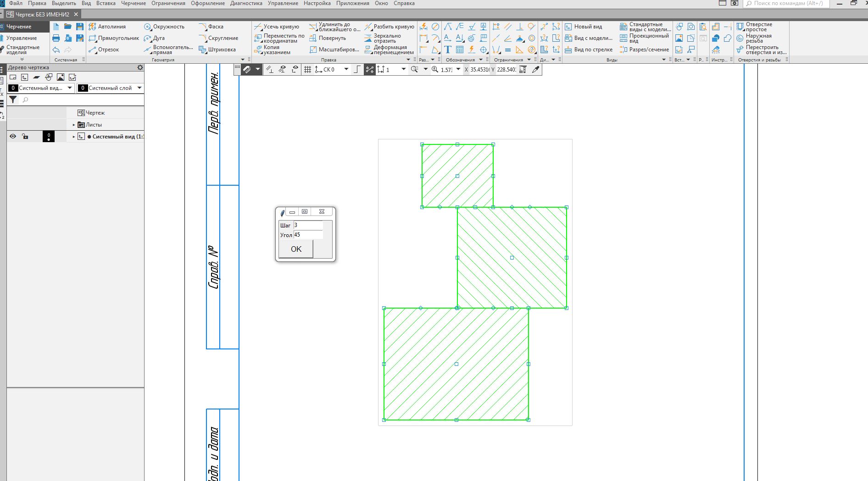Open the Файл menu
Viewport: 868px width, 481px height.
(16, 3)
